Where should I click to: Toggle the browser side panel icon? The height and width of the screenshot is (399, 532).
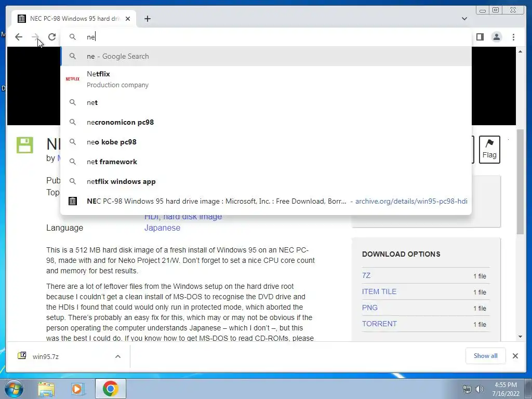(x=480, y=37)
